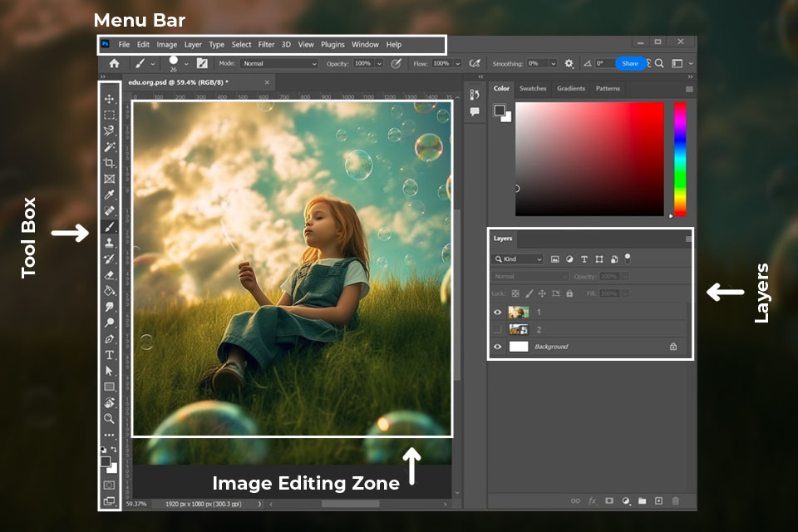
Task: Open the Window menu
Action: pyautogui.click(x=365, y=44)
